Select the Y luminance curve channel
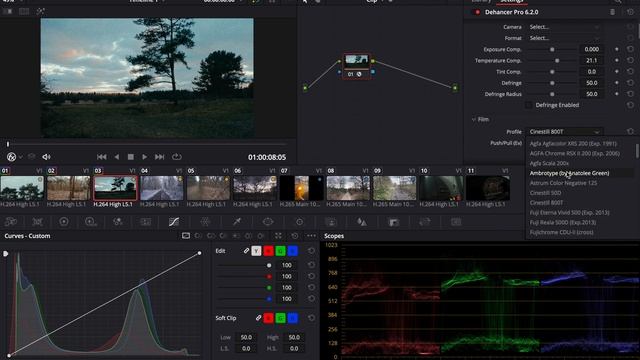 pos(256,251)
